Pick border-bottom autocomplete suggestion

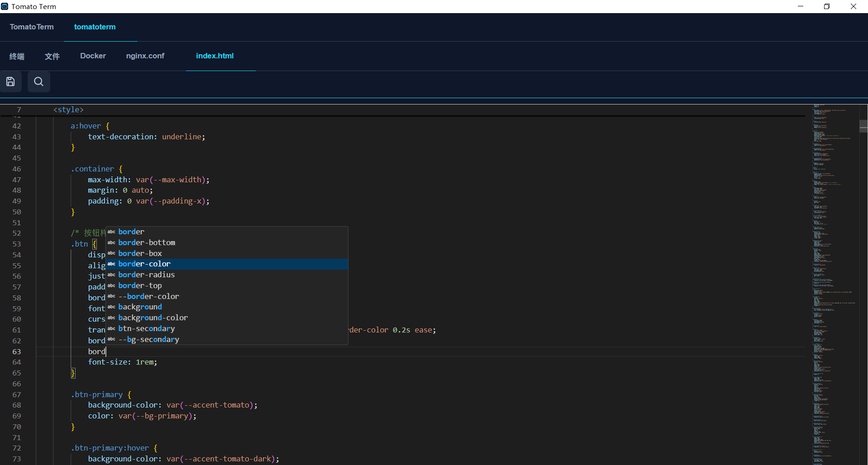(147, 243)
